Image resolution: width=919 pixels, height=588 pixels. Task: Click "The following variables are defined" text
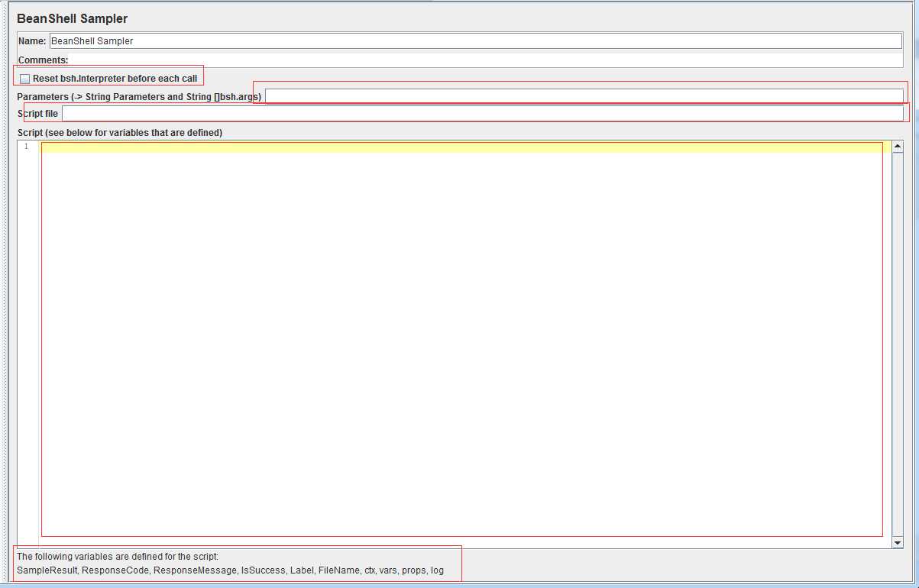[x=118, y=557]
